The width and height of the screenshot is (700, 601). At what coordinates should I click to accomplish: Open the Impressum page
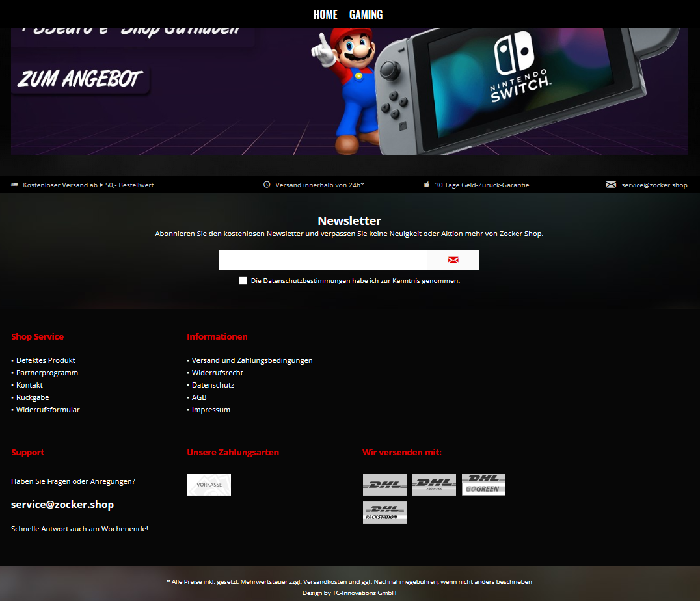(x=211, y=410)
